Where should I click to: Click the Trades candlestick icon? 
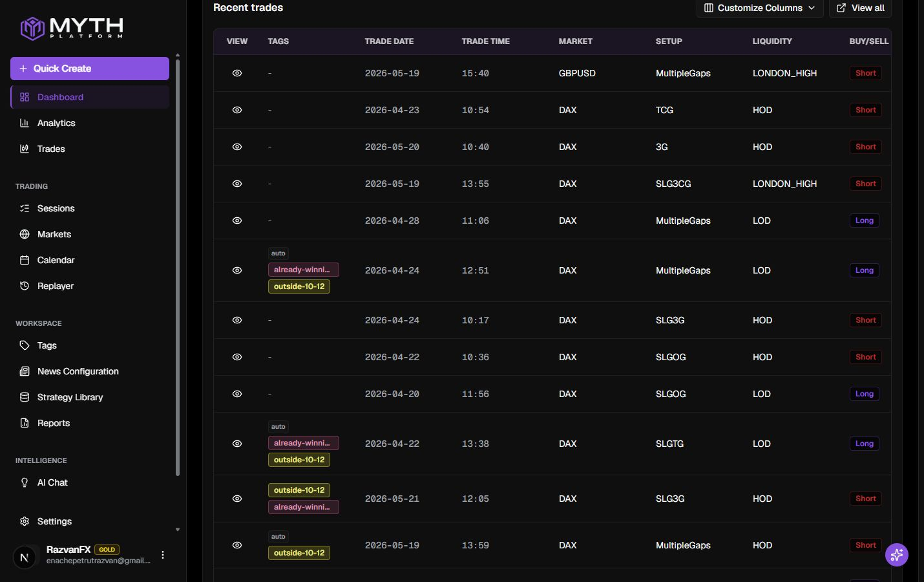25,149
